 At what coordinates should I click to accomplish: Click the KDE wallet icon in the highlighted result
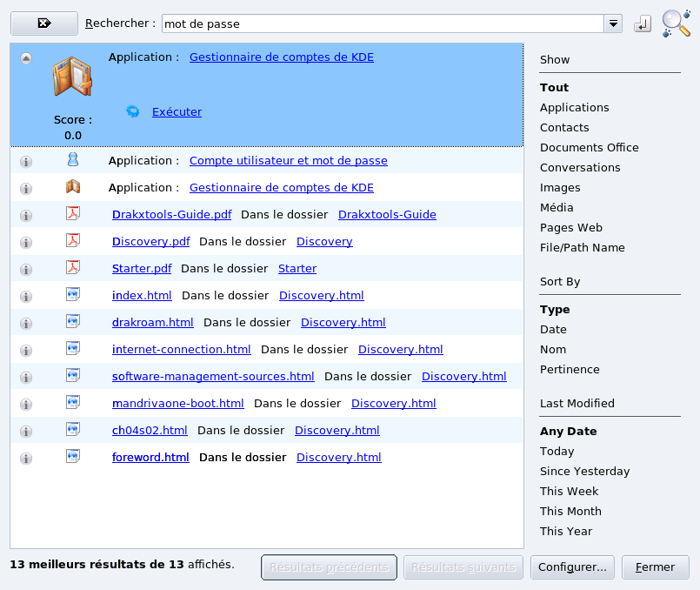70,77
